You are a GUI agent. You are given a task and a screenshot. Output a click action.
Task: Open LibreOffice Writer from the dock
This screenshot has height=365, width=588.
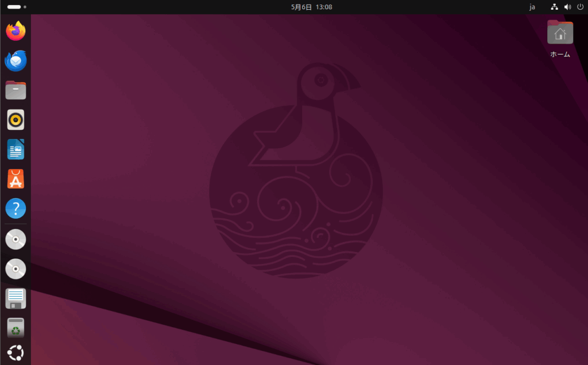pyautogui.click(x=16, y=149)
